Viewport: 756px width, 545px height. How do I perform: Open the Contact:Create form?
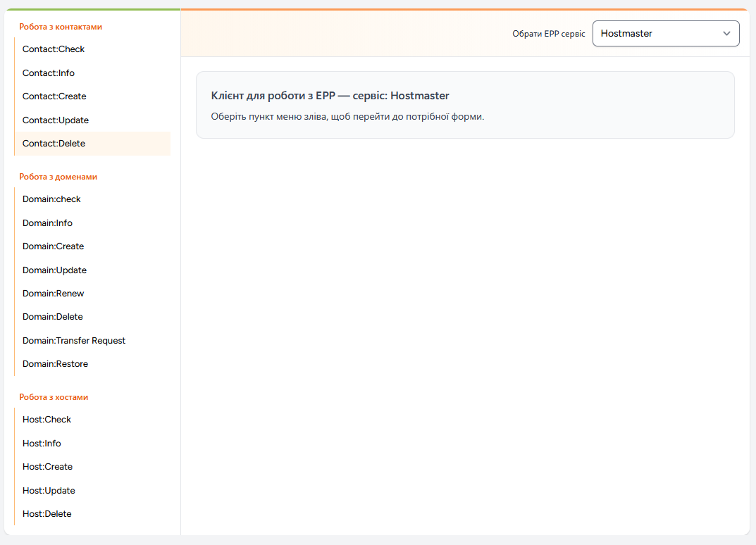point(54,96)
